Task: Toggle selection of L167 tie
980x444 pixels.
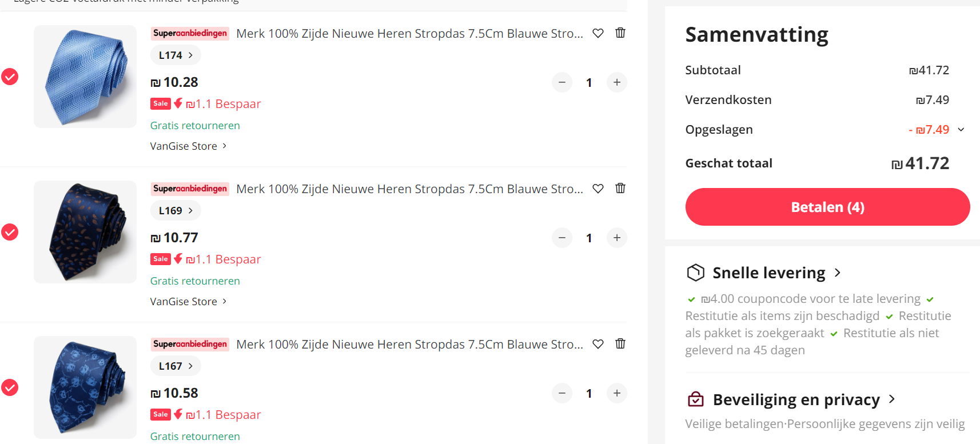Action: pos(10,387)
